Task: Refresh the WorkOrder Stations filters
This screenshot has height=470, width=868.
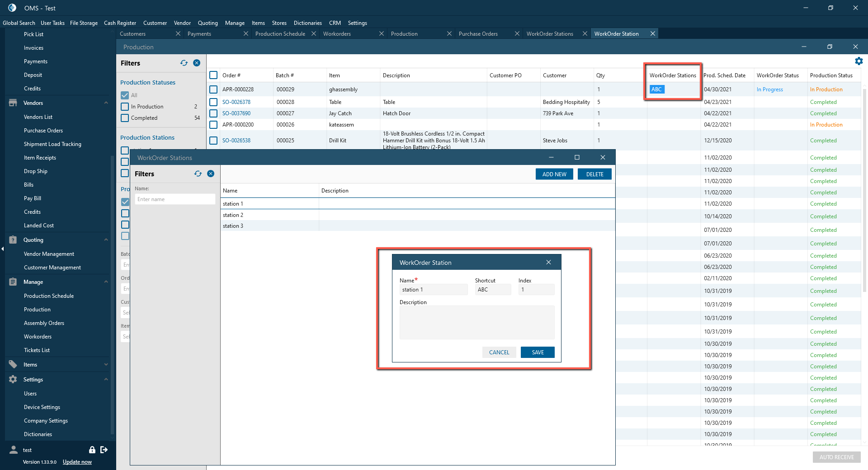Action: point(198,174)
